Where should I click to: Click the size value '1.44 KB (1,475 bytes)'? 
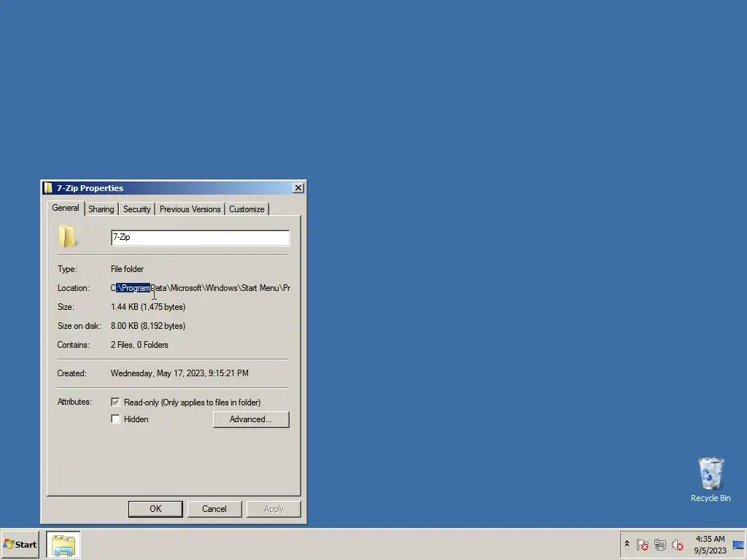[x=148, y=307]
